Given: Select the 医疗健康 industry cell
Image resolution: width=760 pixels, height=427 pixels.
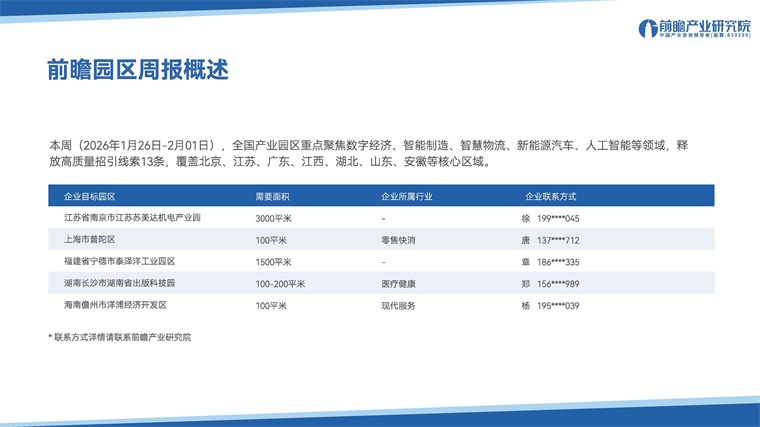Looking at the screenshot, I should [398, 283].
